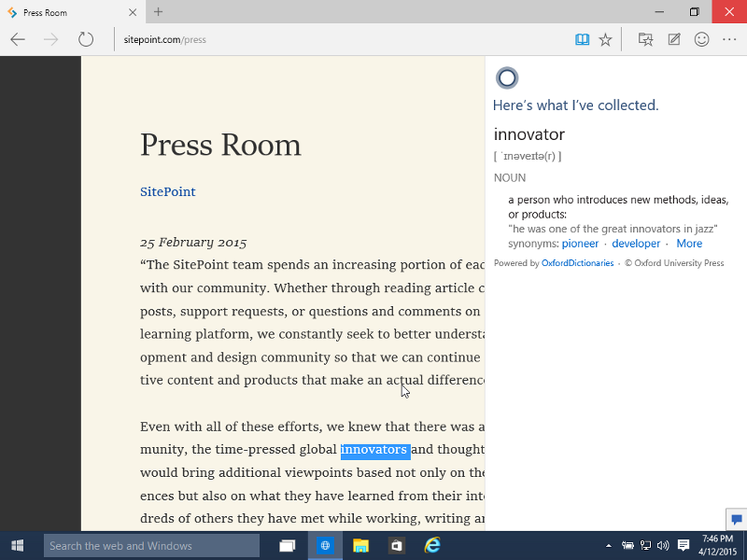Open the SitePoint link on page
Image resolution: width=747 pixels, height=560 pixels.
click(x=167, y=191)
